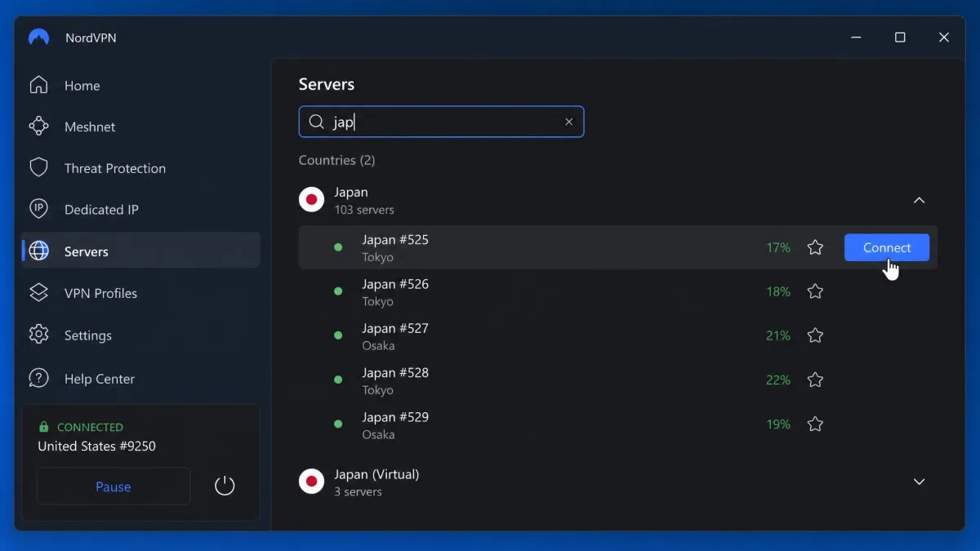Click into the server search field

coord(441,122)
